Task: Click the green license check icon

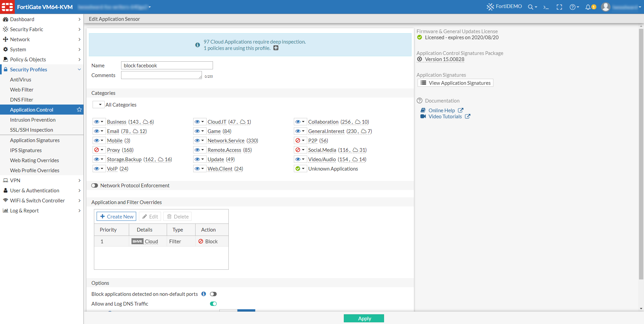Action: pos(420,37)
